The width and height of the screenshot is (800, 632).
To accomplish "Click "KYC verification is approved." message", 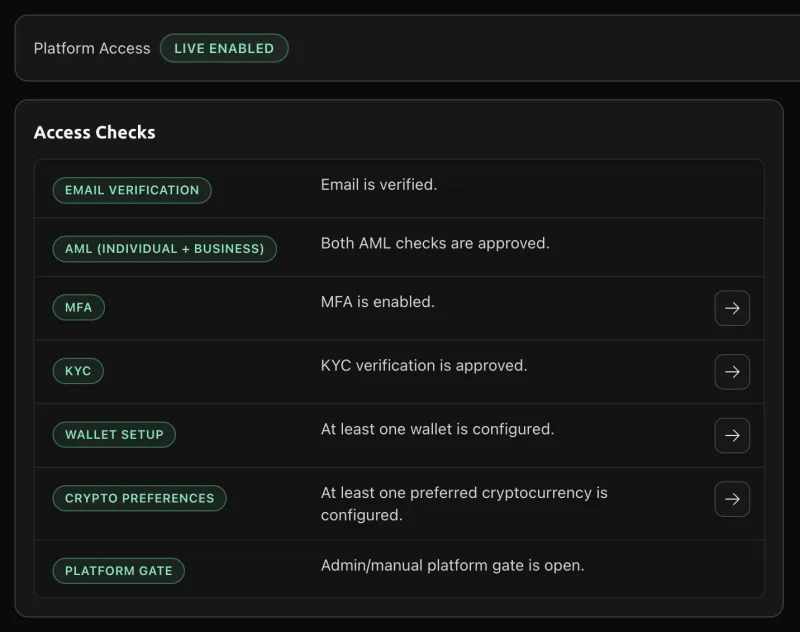I will (423, 365).
